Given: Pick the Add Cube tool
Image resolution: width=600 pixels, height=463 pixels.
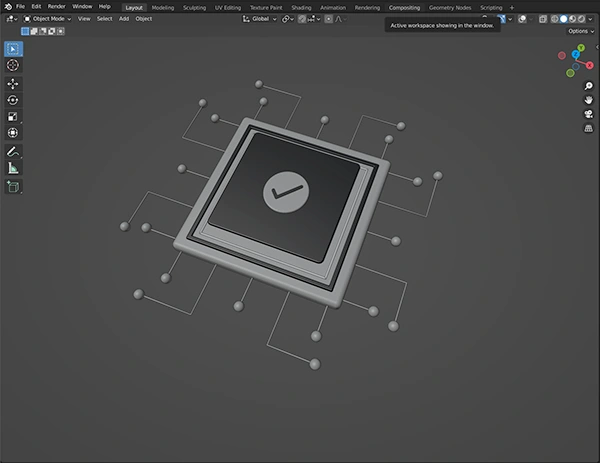Looking at the screenshot, I should point(13,186).
